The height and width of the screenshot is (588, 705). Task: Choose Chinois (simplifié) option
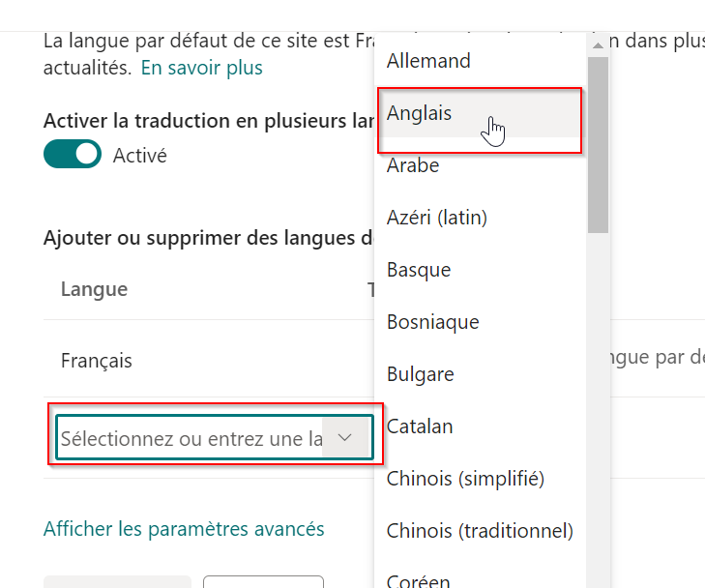(x=465, y=479)
